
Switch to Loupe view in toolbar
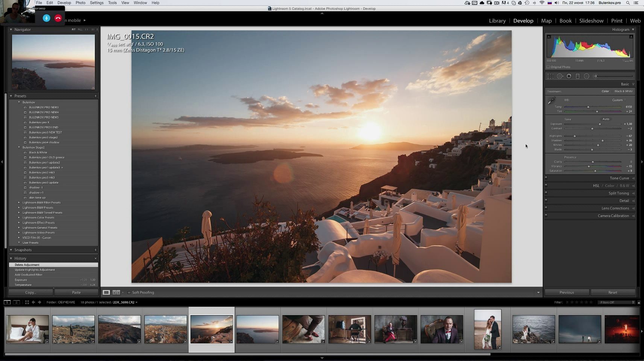[x=106, y=293]
